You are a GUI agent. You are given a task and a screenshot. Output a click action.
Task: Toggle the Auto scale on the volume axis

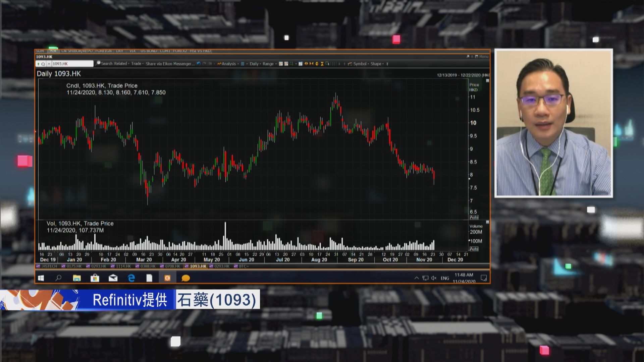(474, 249)
